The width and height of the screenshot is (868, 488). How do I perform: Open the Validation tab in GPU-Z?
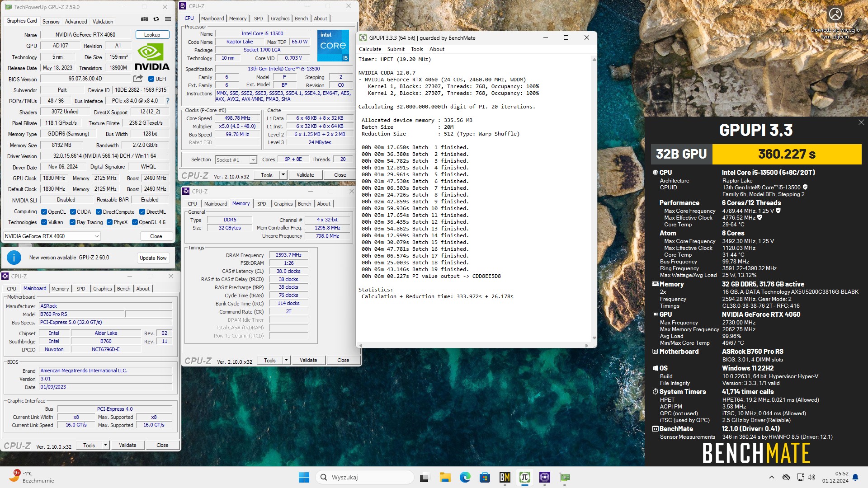[103, 22]
